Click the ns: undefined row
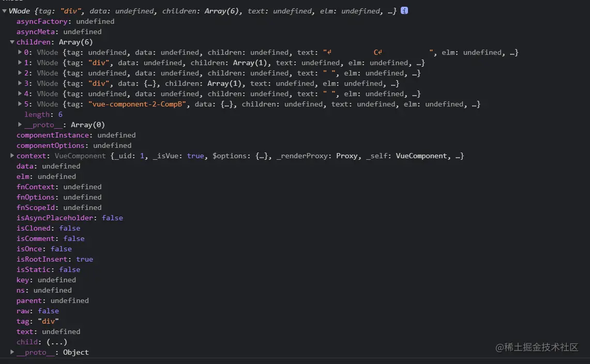 [x=44, y=290]
